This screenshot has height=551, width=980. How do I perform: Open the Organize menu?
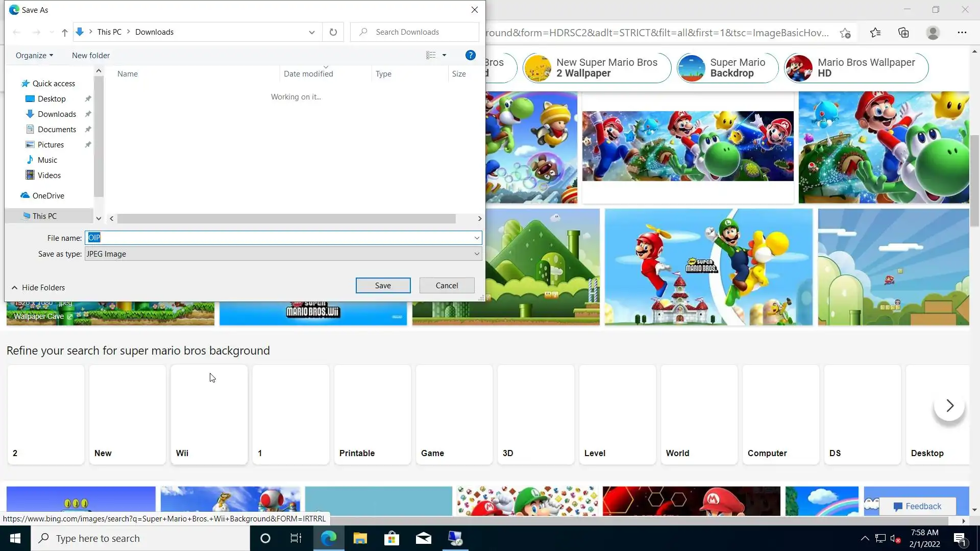pyautogui.click(x=34, y=55)
